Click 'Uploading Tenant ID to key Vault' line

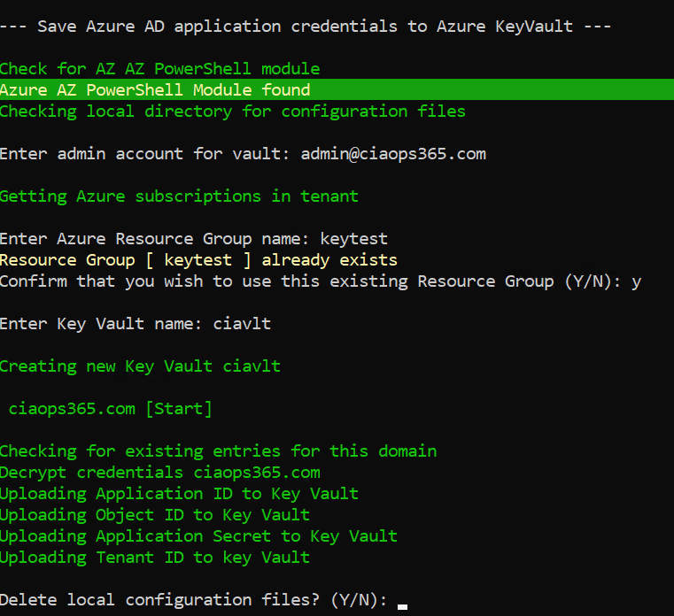tap(155, 558)
